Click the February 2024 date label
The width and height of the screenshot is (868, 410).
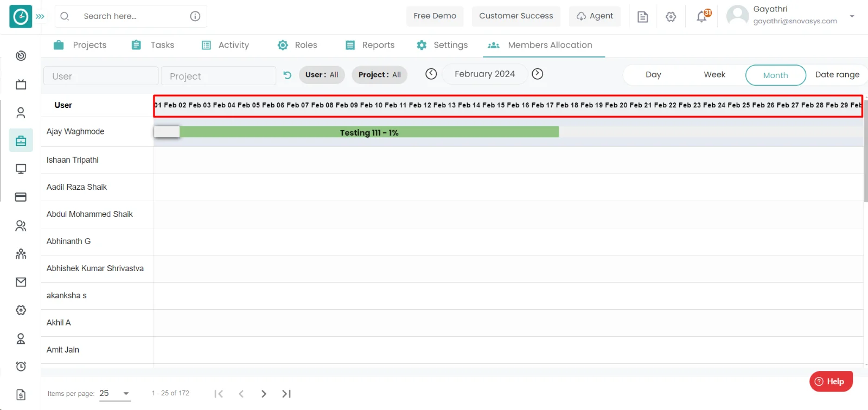[485, 74]
